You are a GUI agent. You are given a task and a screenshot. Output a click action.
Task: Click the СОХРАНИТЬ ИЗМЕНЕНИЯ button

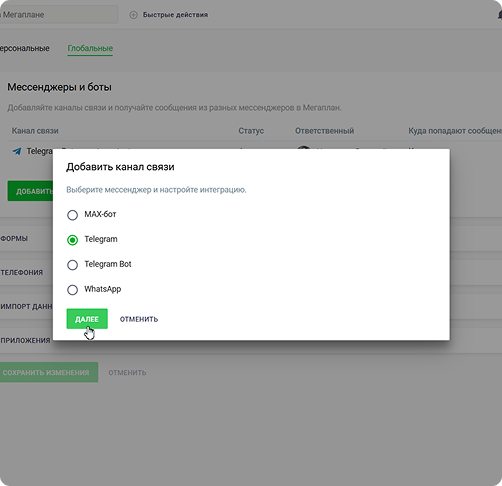click(49, 372)
